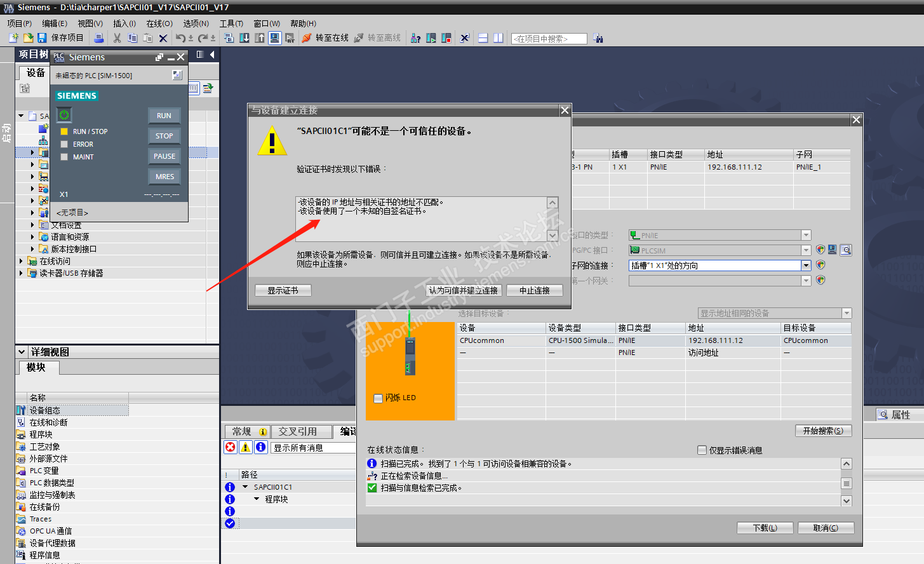This screenshot has width=924, height=564.
Task: Open the subnet connection dropdown
Action: click(x=806, y=265)
